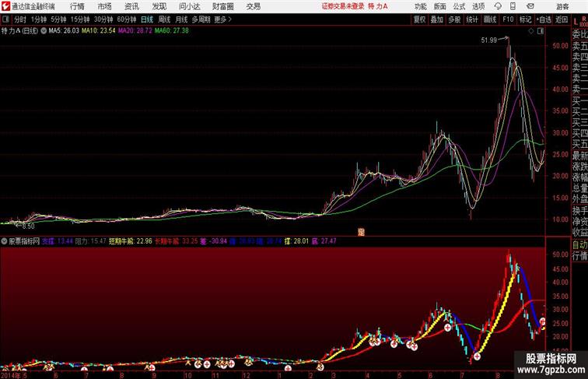Expand main chart indicator dropdown near 特力A
Viewport: 588px width, 379px height.
click(44, 31)
